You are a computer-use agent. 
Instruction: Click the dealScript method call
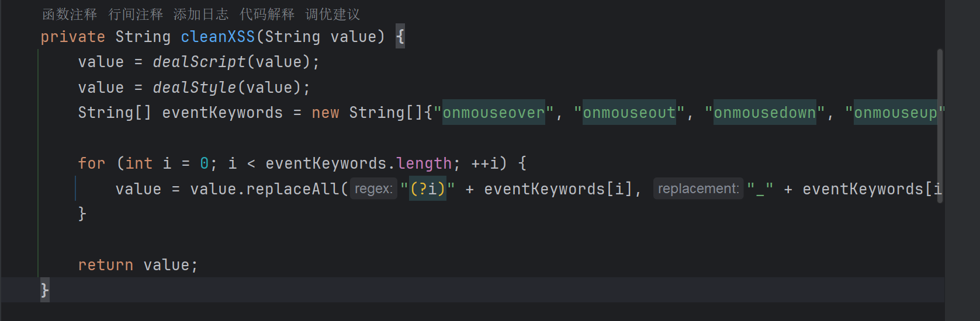[199, 62]
